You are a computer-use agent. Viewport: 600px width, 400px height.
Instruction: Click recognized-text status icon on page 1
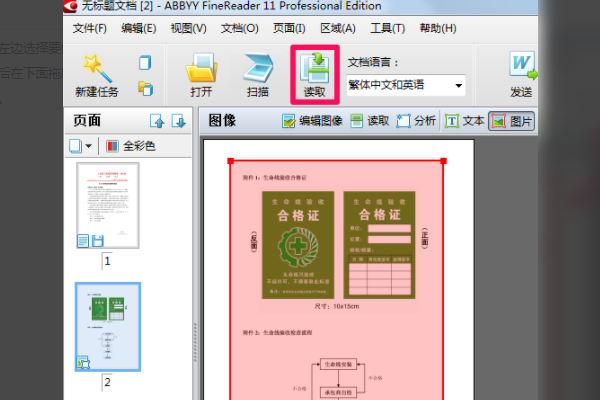pos(83,241)
